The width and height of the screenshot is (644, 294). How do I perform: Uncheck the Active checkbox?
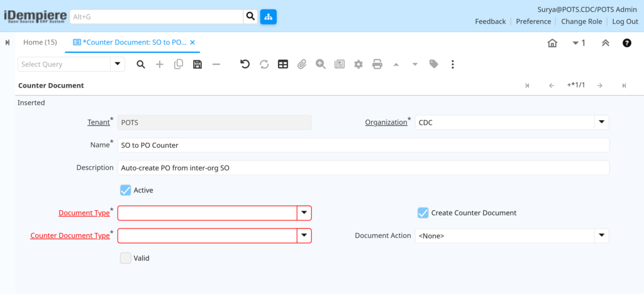tap(126, 190)
